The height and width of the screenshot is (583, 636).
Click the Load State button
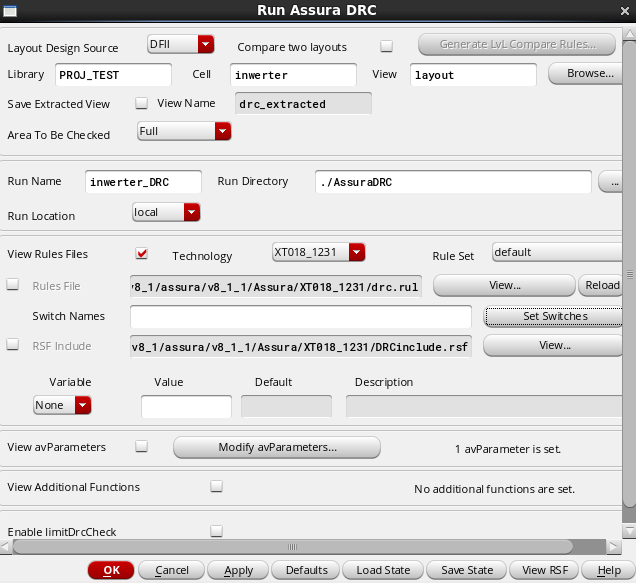point(383,570)
